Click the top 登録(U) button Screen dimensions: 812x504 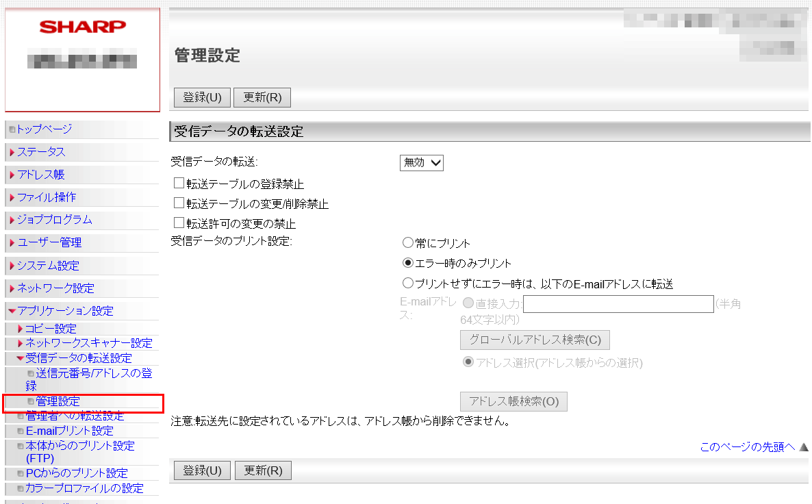tap(202, 97)
